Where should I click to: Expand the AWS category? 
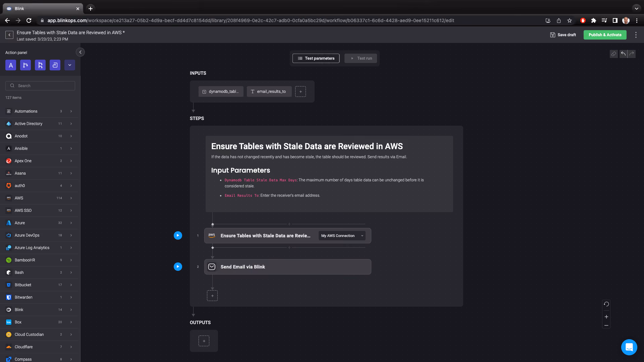[39, 198]
